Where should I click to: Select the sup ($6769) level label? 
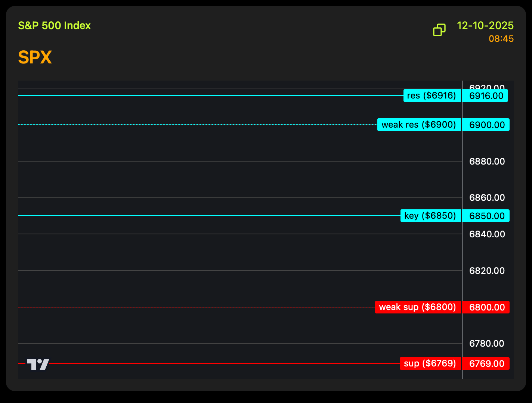pos(430,363)
